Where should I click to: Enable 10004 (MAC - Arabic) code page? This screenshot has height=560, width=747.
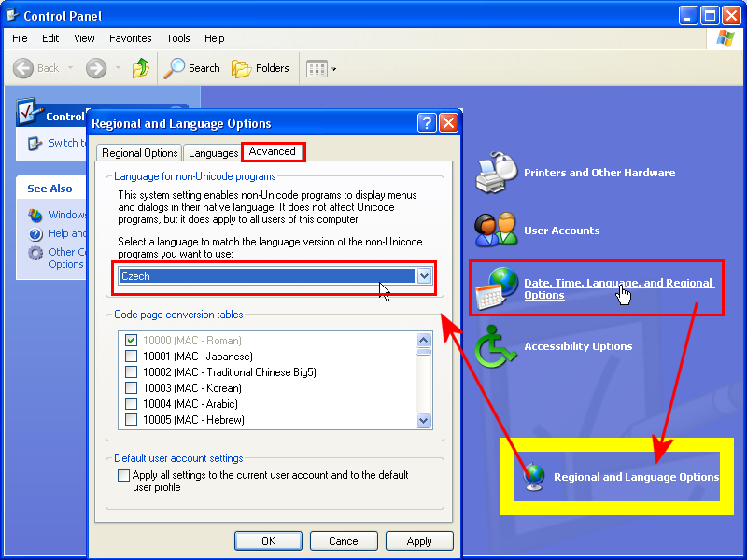(131, 404)
